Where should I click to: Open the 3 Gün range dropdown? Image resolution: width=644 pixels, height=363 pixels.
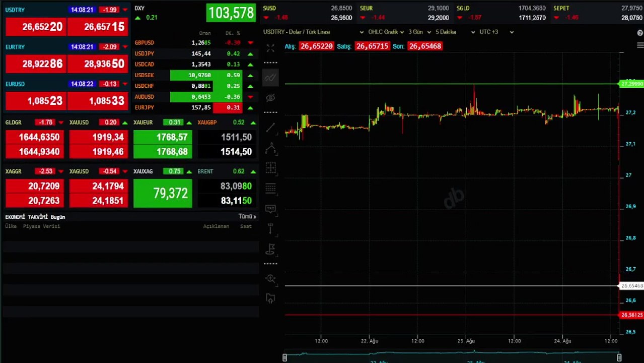click(x=420, y=32)
